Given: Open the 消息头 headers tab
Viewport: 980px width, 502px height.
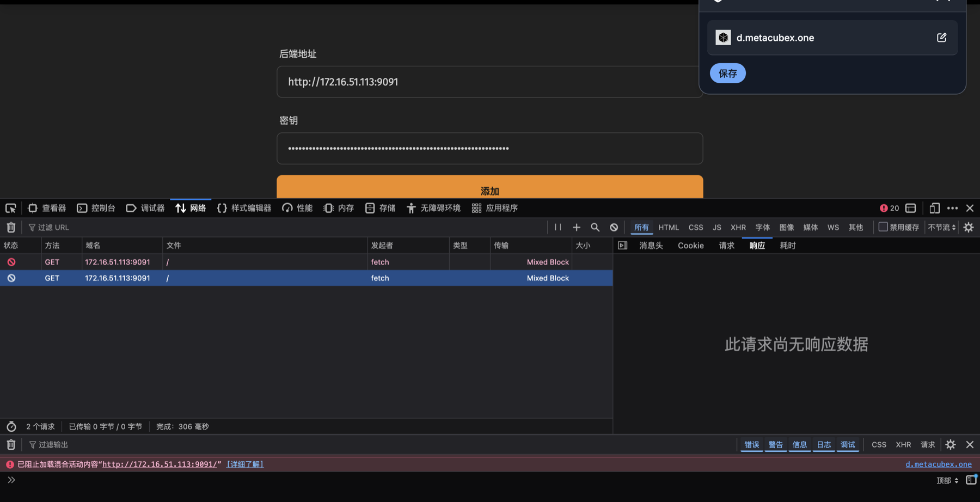Looking at the screenshot, I should tap(651, 246).
